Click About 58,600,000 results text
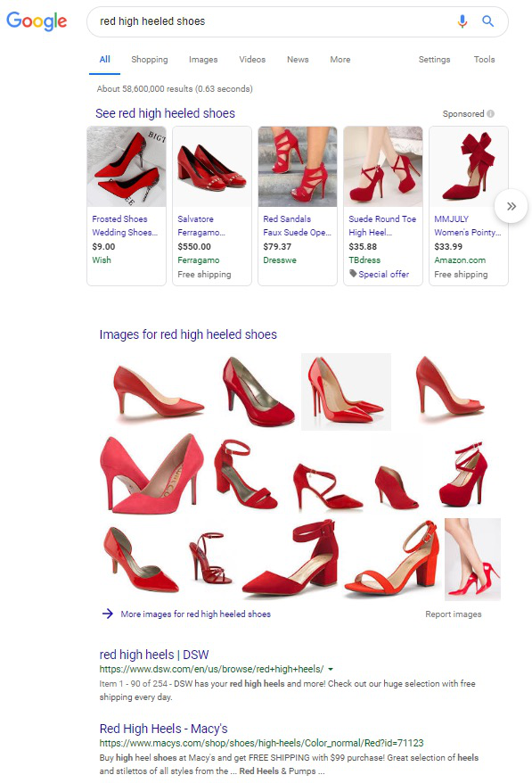Screen dimensions: 532x783 pyautogui.click(x=175, y=89)
